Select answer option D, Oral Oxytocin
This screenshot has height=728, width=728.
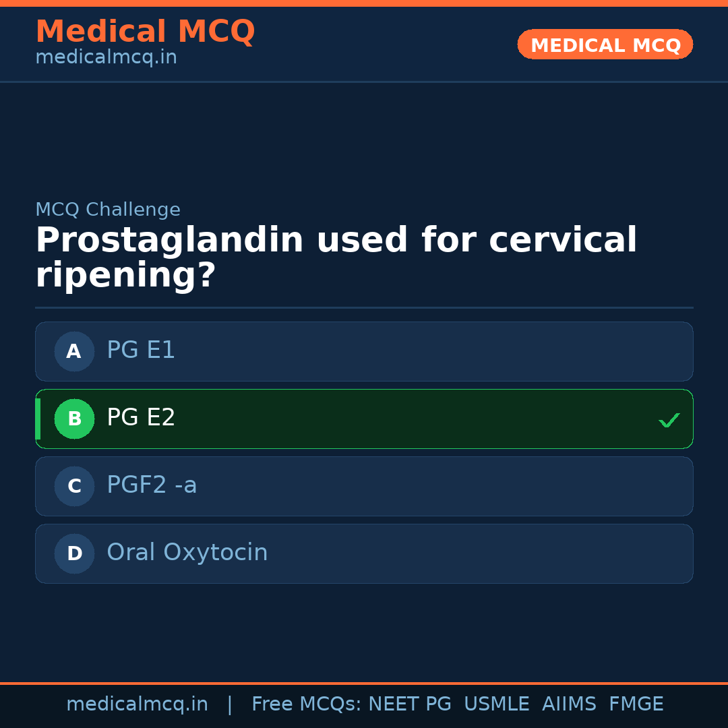364,553
